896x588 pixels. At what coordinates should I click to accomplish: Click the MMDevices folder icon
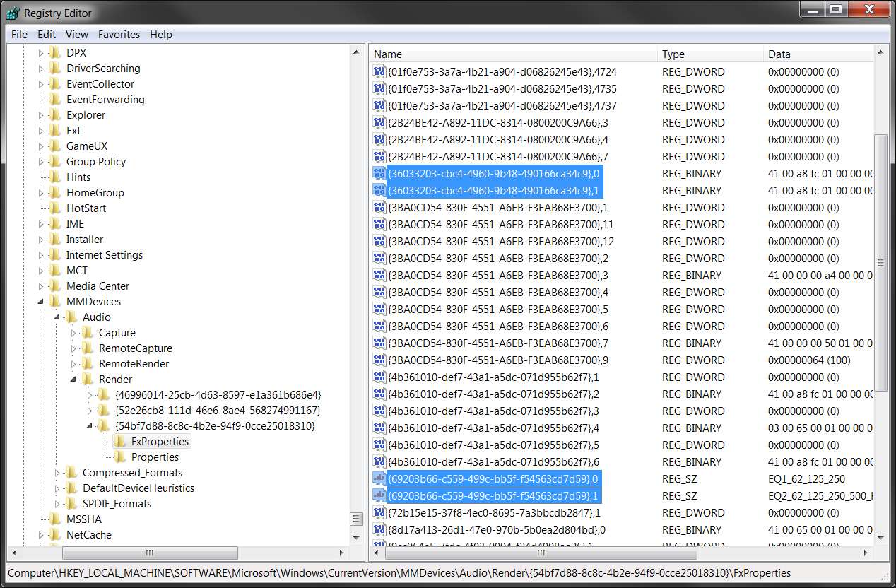tap(55, 302)
